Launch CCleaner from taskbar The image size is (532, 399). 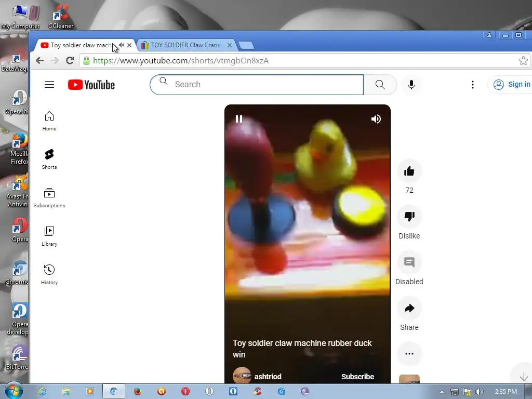pyautogui.click(x=257, y=392)
